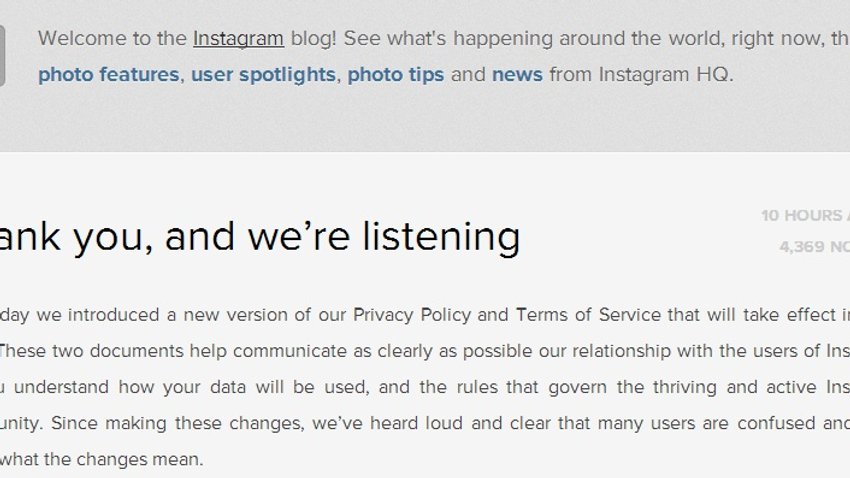Open the Privacy Policy link in post
This screenshot has width=850, height=478.
(412, 315)
